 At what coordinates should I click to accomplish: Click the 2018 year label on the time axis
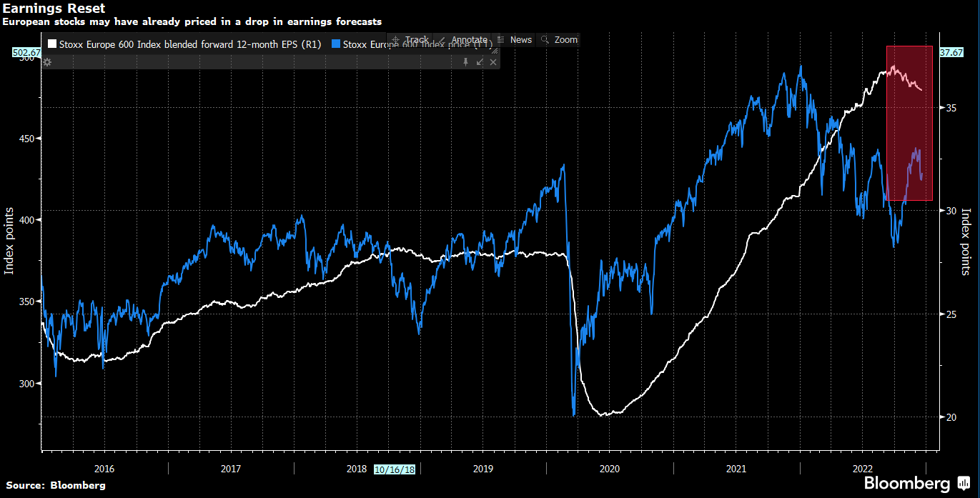357,469
